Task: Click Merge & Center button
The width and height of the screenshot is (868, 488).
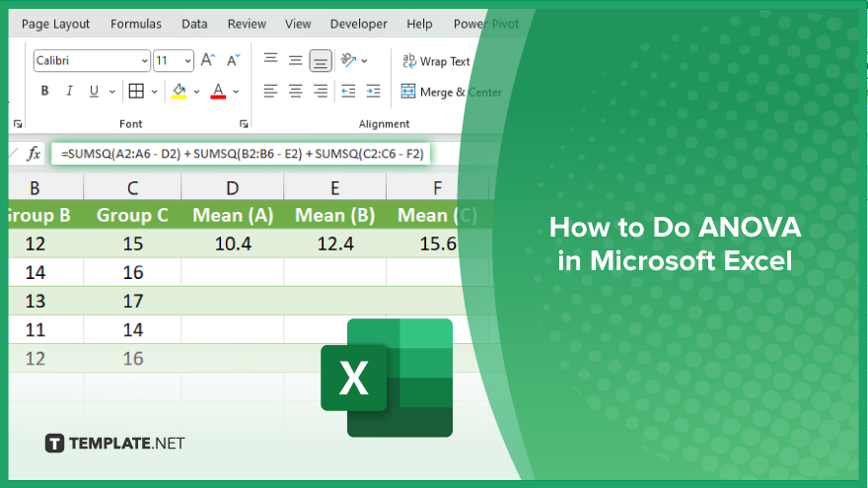Action: click(x=451, y=92)
